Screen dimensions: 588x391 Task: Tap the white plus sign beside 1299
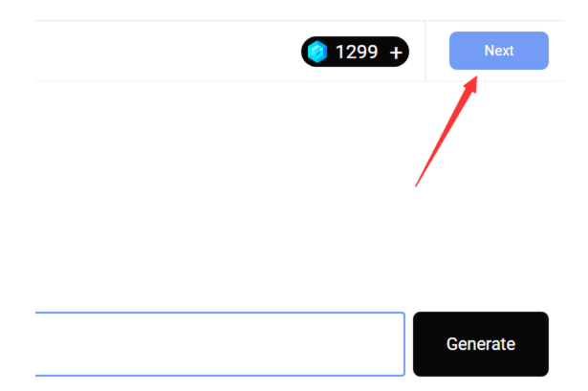pos(396,54)
